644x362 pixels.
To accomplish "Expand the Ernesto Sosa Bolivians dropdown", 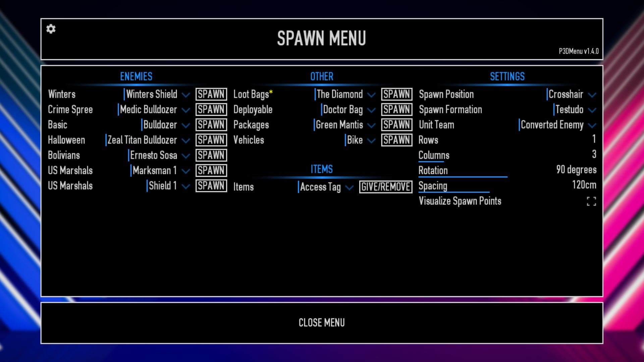I will tap(186, 155).
